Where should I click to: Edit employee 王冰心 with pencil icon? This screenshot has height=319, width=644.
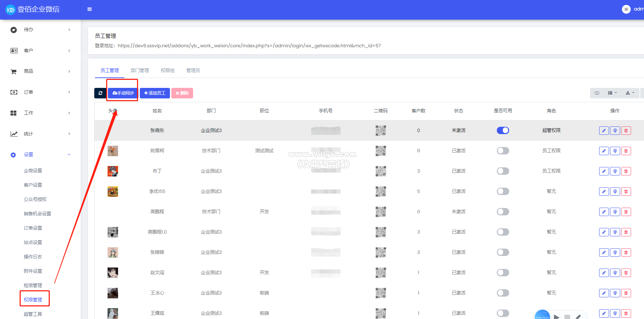[x=604, y=293]
